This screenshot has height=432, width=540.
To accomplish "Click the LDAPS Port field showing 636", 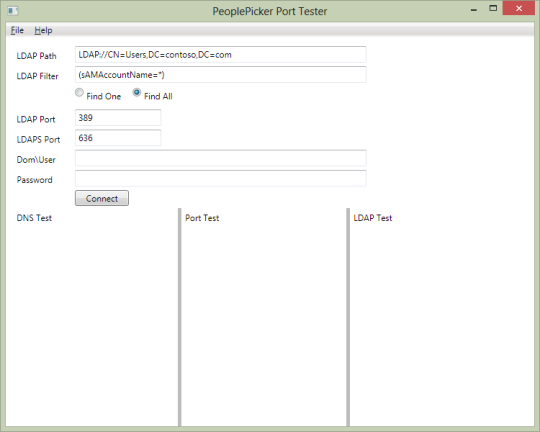I will [118, 138].
